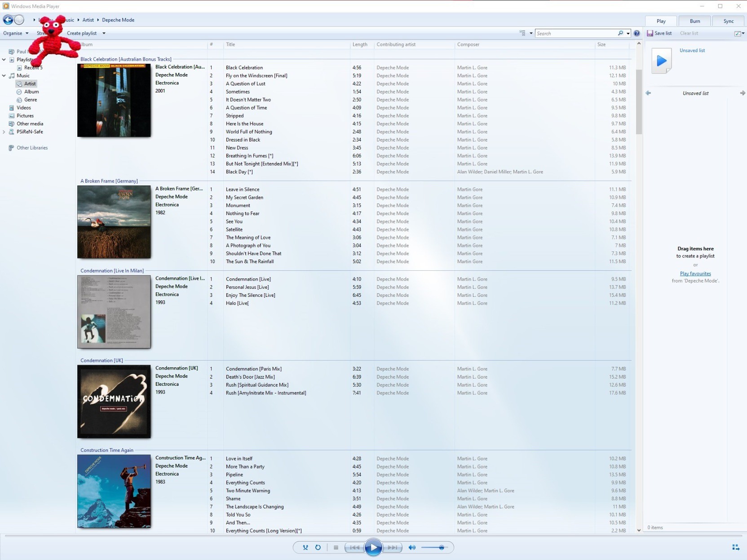Toggle repeat mode on or off
The image size is (747, 560).
[x=318, y=547]
